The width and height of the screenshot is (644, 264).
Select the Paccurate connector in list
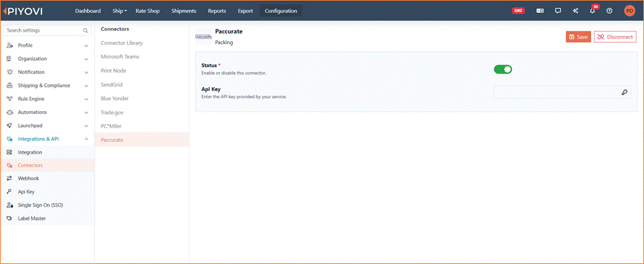pyautogui.click(x=141, y=140)
